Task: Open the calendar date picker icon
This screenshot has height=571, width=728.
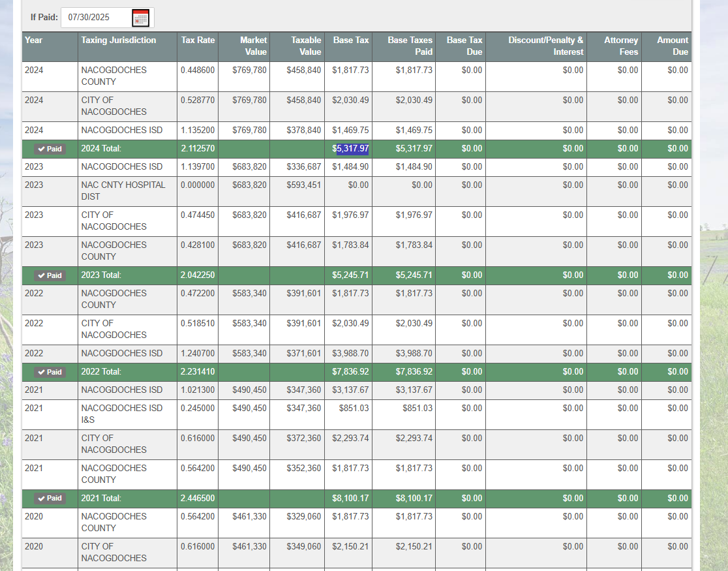Action: [140, 18]
